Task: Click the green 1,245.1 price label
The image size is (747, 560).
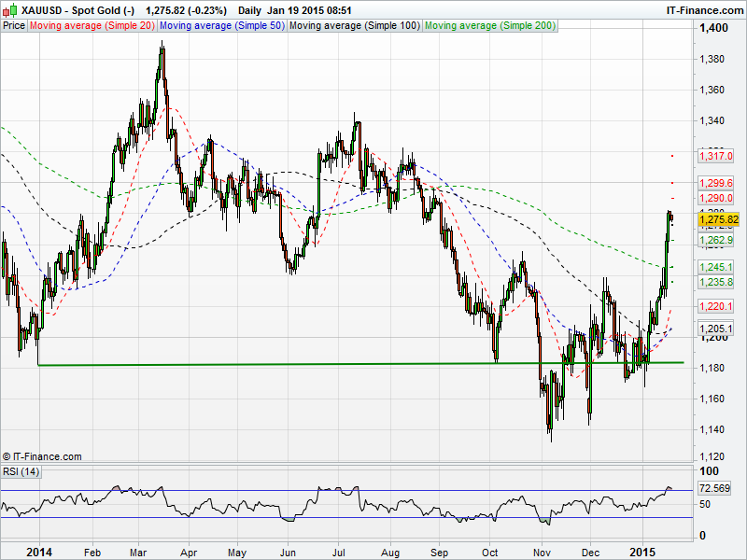Action: coord(717,267)
